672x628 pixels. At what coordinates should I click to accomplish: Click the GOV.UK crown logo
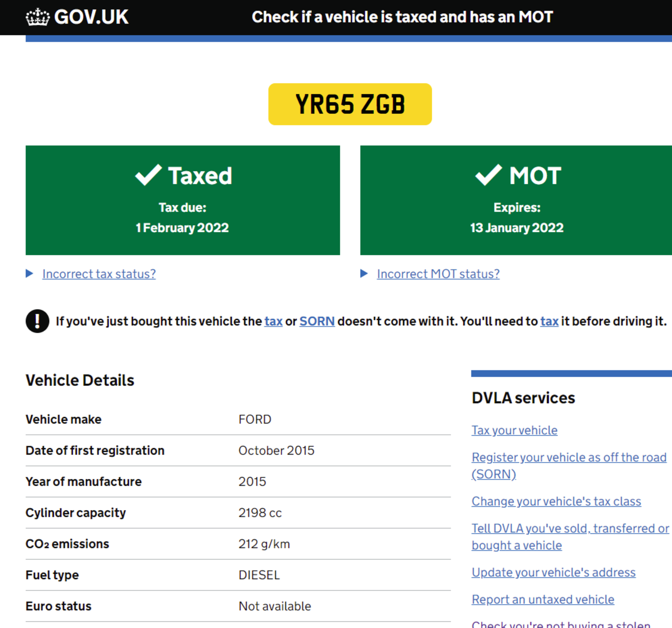(37, 17)
